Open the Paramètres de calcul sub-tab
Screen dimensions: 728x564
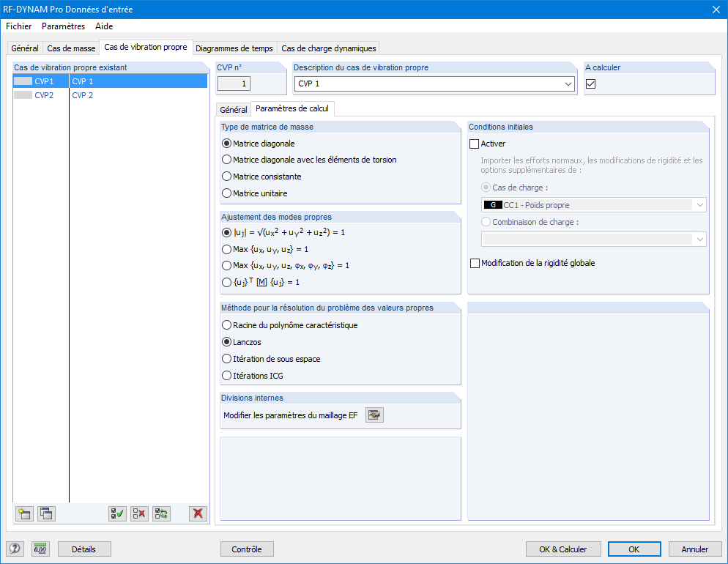coord(292,108)
